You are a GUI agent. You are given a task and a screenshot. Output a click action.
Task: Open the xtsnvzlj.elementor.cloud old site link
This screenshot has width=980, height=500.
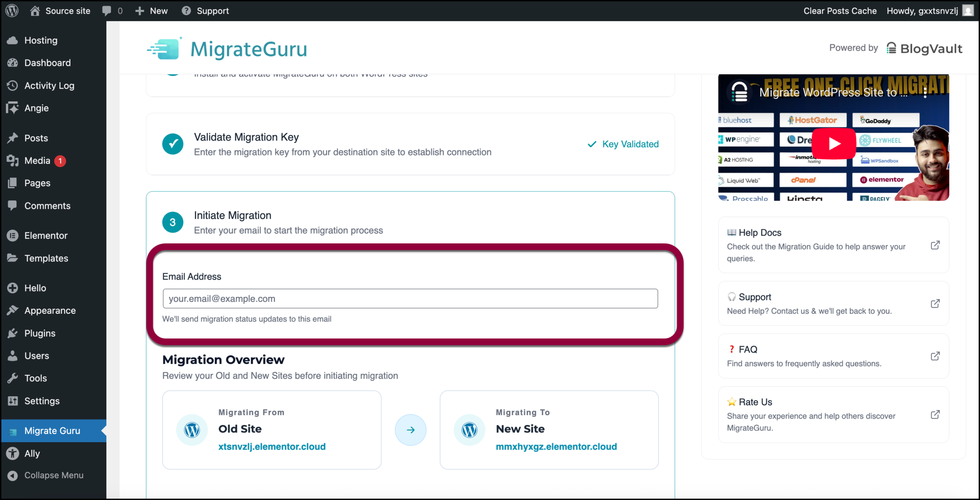tap(272, 446)
